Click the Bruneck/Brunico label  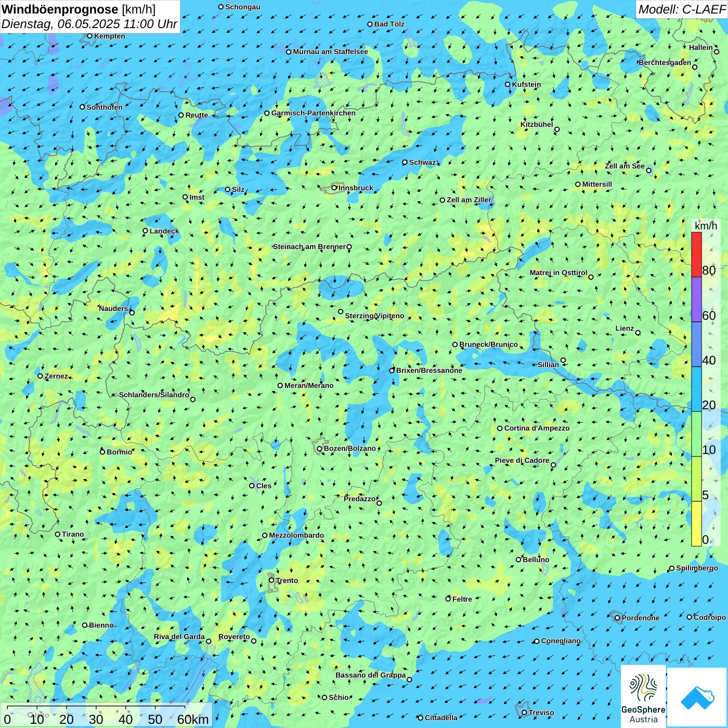(x=488, y=344)
